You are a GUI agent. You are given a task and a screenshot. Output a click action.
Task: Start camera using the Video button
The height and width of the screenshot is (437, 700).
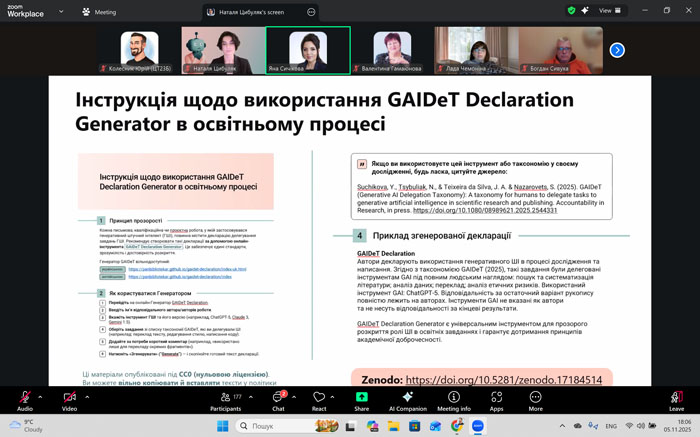(69, 399)
